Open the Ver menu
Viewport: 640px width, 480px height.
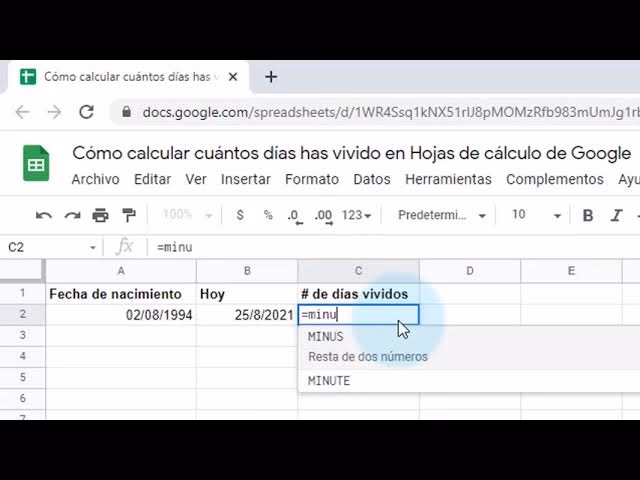[x=196, y=179]
